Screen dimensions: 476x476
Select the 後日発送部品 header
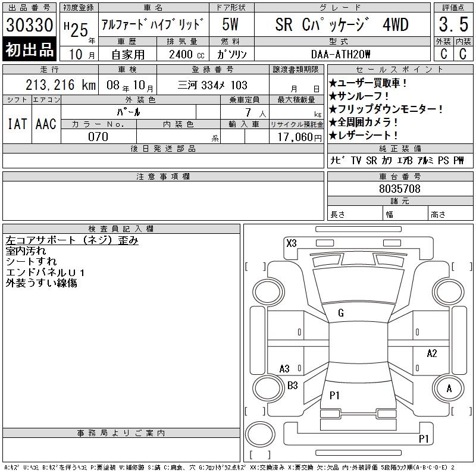coord(163,148)
